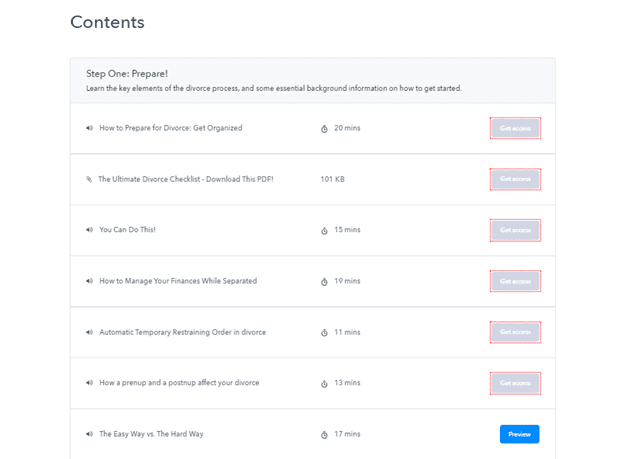Image resolution: width=624 pixels, height=459 pixels.
Task: Get access to You Can Do This! lesson
Action: point(515,230)
